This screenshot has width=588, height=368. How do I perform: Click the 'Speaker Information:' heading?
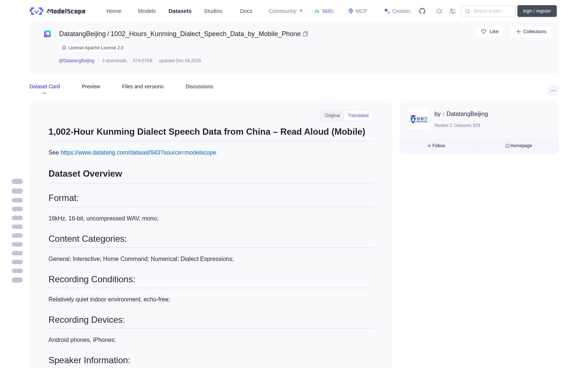[89, 360]
